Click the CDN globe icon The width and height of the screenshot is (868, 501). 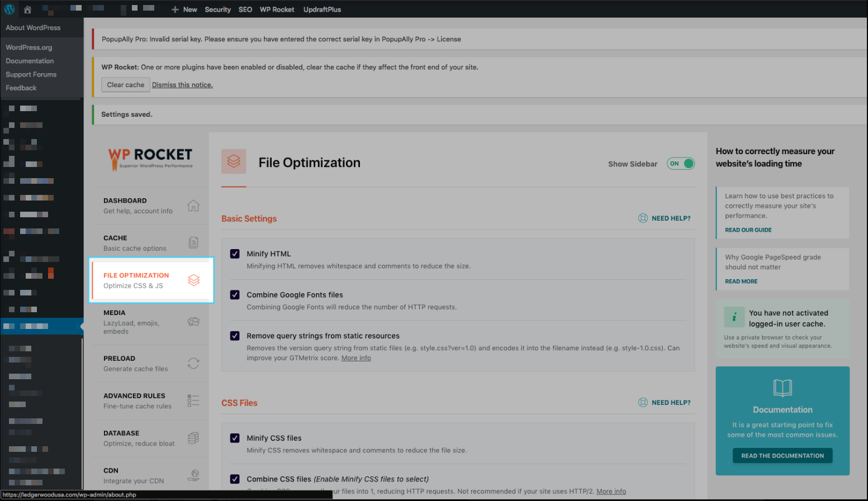tap(193, 475)
